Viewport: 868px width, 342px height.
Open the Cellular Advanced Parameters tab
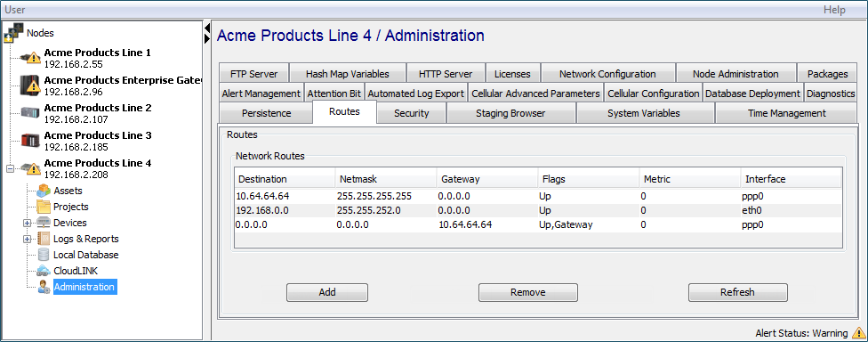535,94
